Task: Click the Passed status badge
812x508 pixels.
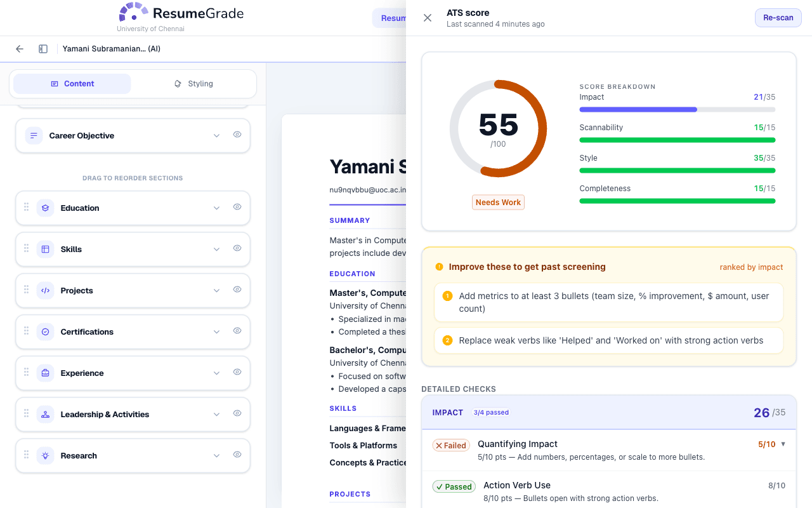Action: pos(454,487)
